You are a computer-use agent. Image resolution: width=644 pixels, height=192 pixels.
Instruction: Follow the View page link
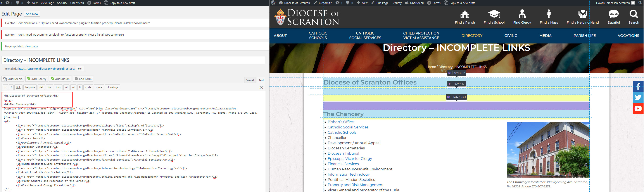click(31, 47)
